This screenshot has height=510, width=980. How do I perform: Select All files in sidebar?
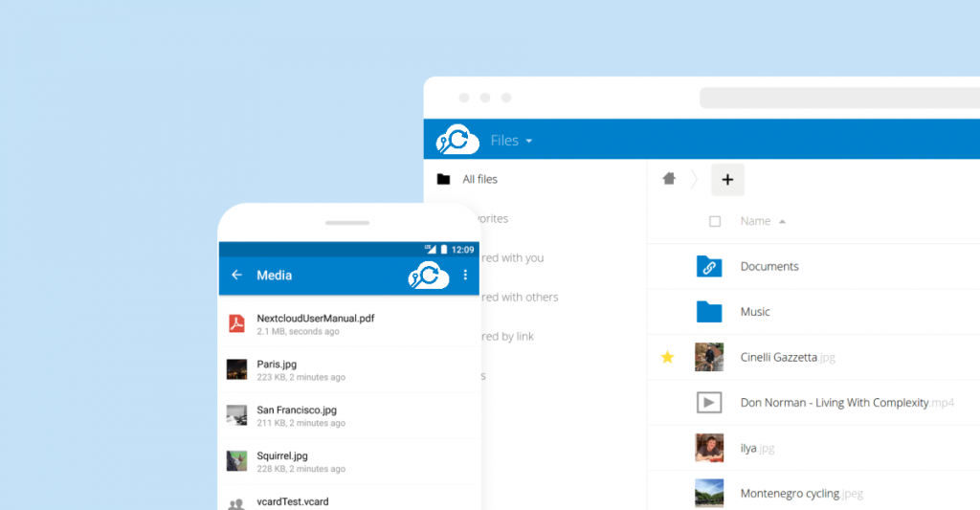479,179
